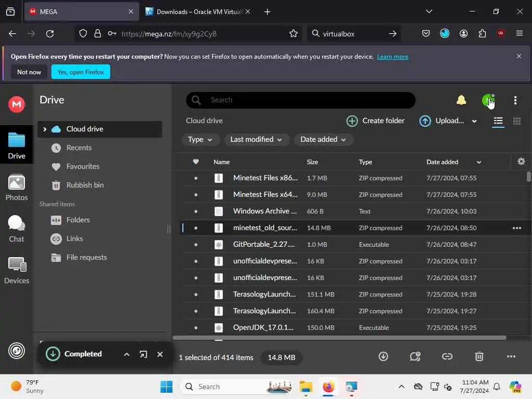Open the Firefox hamburger application menu
The width and height of the screenshot is (532, 399).
click(519, 33)
